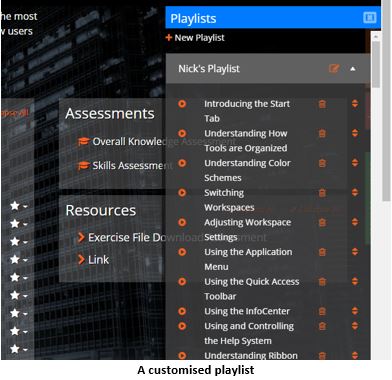This screenshot has width=392, height=380.
Task: Delete 'Using the Application Menu' entry
Action: tap(322, 252)
